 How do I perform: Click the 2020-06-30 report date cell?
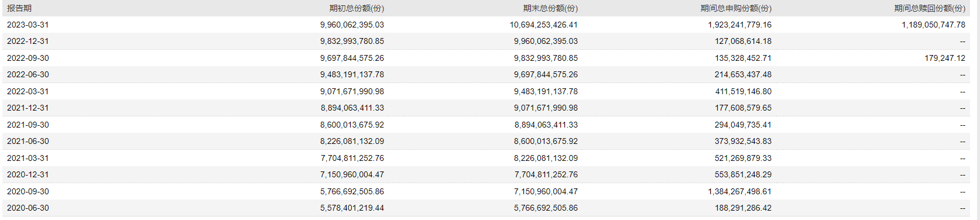pyautogui.click(x=28, y=208)
